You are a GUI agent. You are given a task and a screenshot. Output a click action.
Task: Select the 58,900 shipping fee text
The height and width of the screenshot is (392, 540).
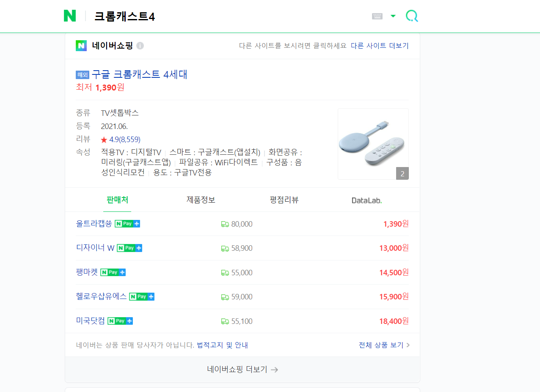242,248
